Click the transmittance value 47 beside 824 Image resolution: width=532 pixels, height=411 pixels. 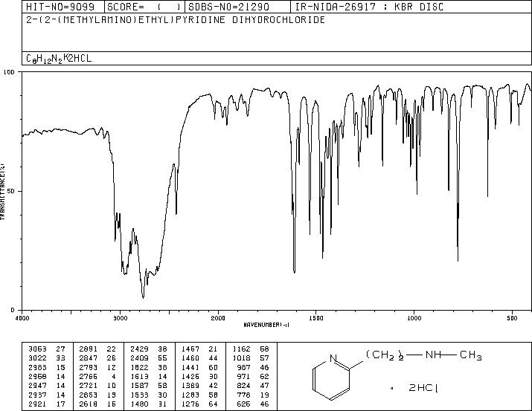coord(264,386)
